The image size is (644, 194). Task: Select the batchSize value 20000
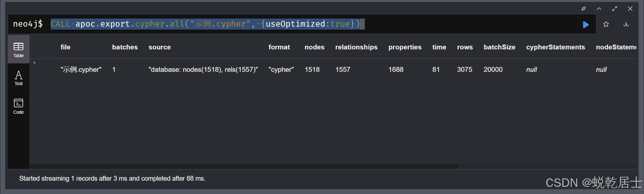click(x=493, y=70)
